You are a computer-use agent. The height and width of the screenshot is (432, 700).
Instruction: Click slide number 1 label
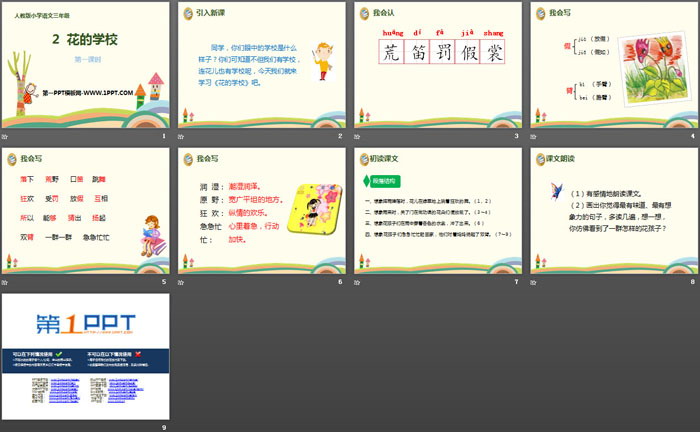tap(164, 136)
